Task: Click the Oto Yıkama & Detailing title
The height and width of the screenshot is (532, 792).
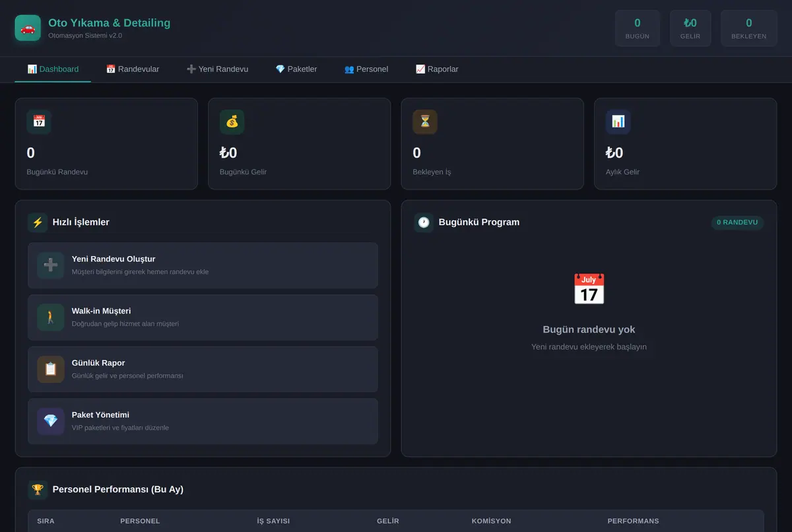Action: pos(110,23)
